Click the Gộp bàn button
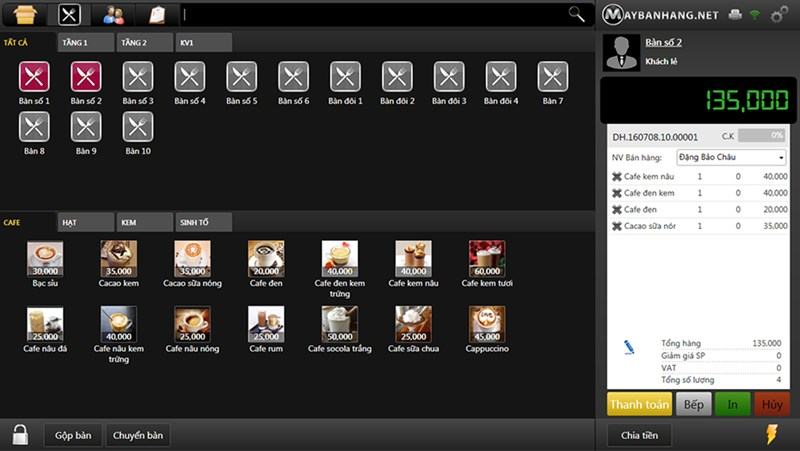 (73, 435)
